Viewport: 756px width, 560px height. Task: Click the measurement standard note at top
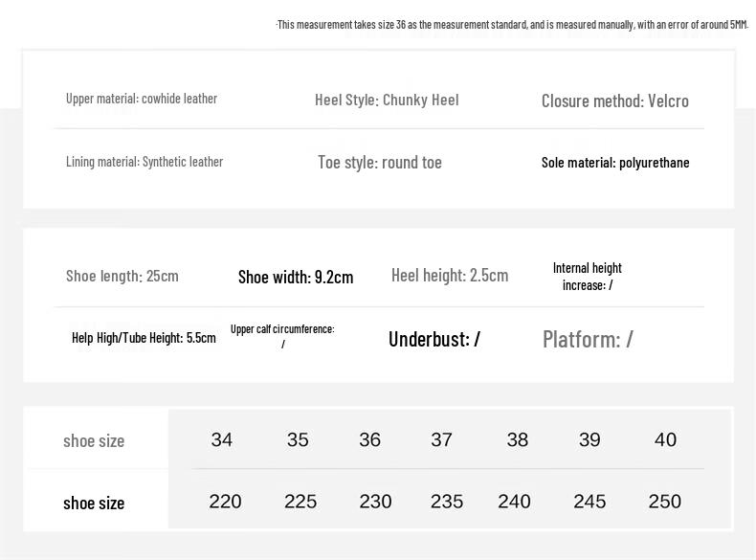click(x=512, y=24)
